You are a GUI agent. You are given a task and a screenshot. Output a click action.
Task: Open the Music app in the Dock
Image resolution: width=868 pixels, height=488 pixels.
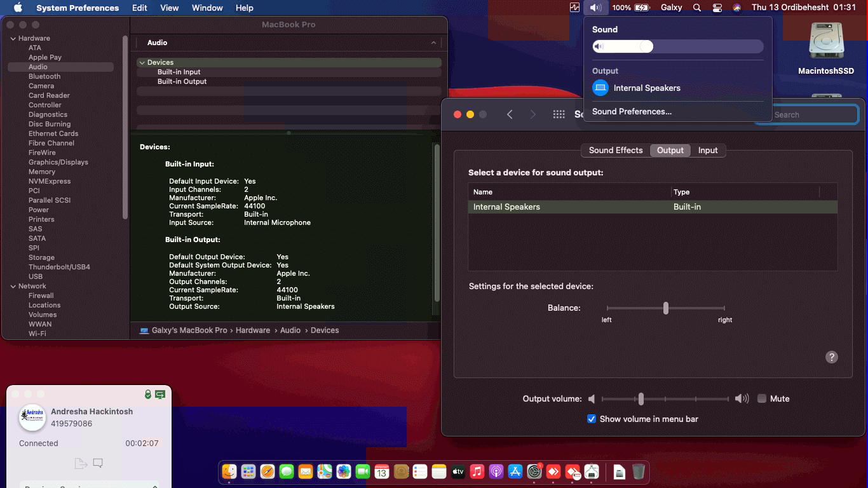pyautogui.click(x=477, y=471)
